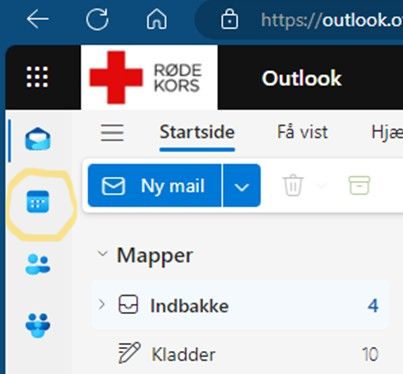Open the People contacts icon
Screen dimensions: 403x374
(38, 264)
